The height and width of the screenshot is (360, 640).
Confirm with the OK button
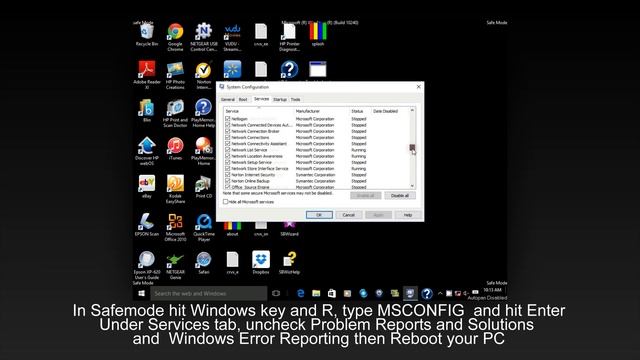pos(319,215)
